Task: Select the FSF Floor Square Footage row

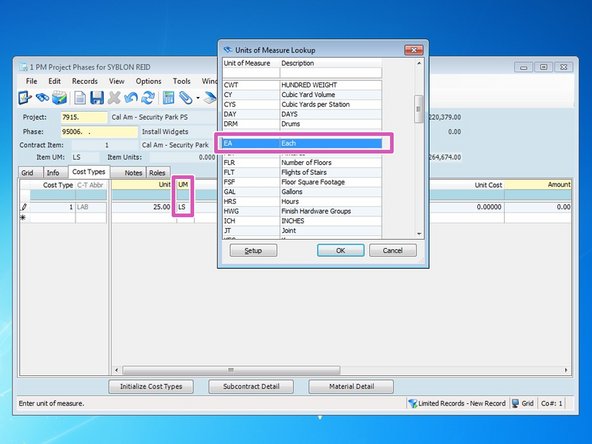Action: 302,182
